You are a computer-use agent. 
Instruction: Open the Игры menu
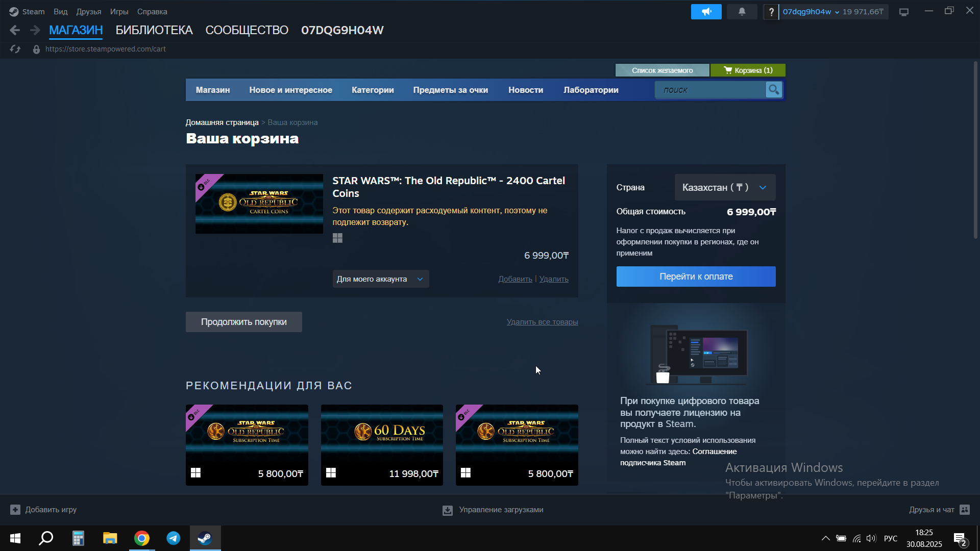coord(119,12)
